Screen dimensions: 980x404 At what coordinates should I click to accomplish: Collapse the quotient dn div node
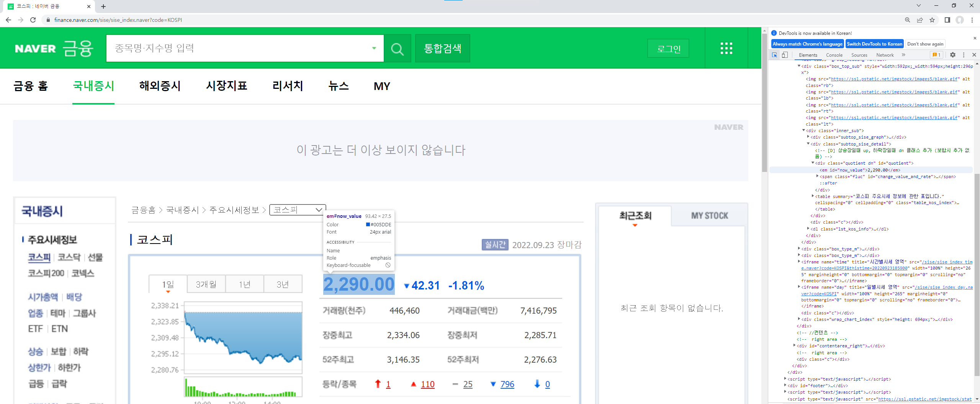click(x=813, y=163)
